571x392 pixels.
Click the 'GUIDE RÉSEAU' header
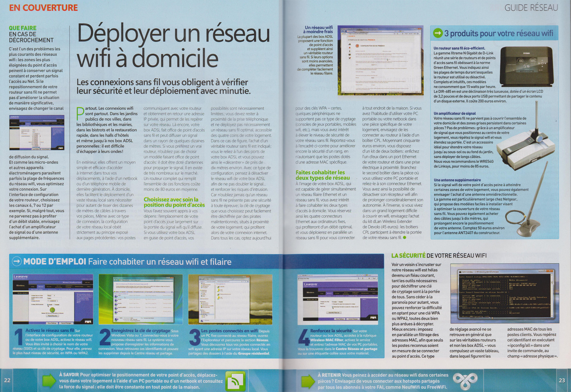(531, 8)
